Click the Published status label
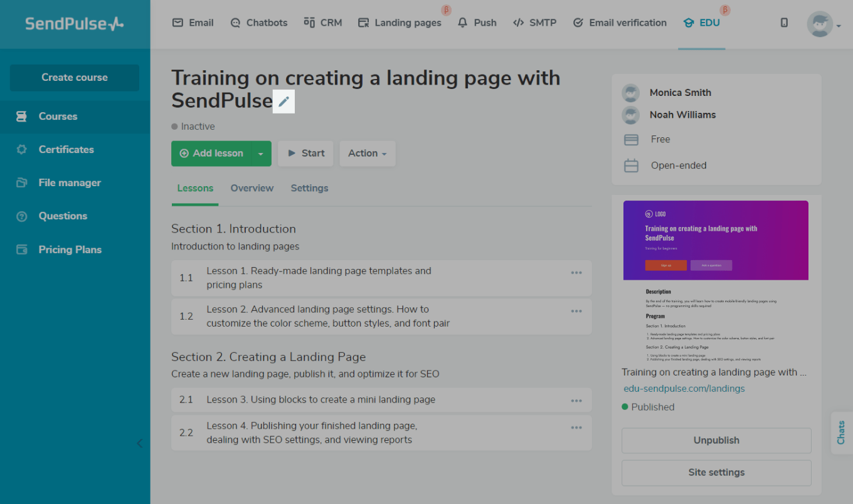 (648, 407)
